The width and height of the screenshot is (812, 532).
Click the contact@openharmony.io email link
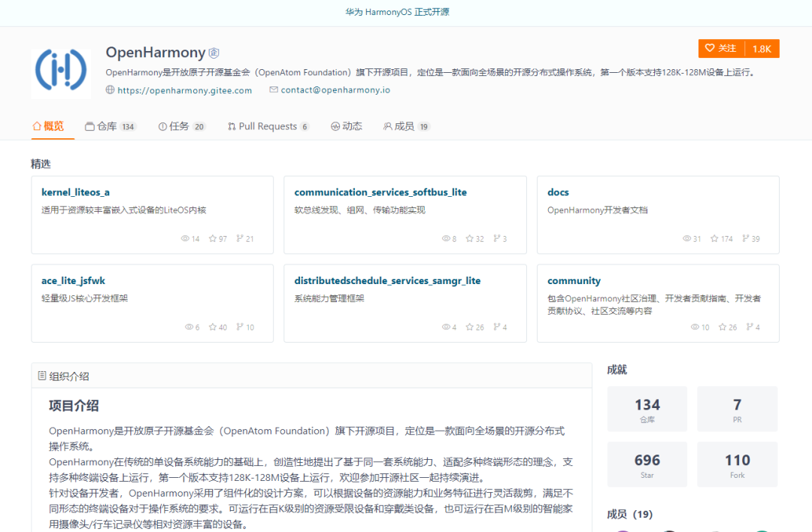tap(335, 89)
